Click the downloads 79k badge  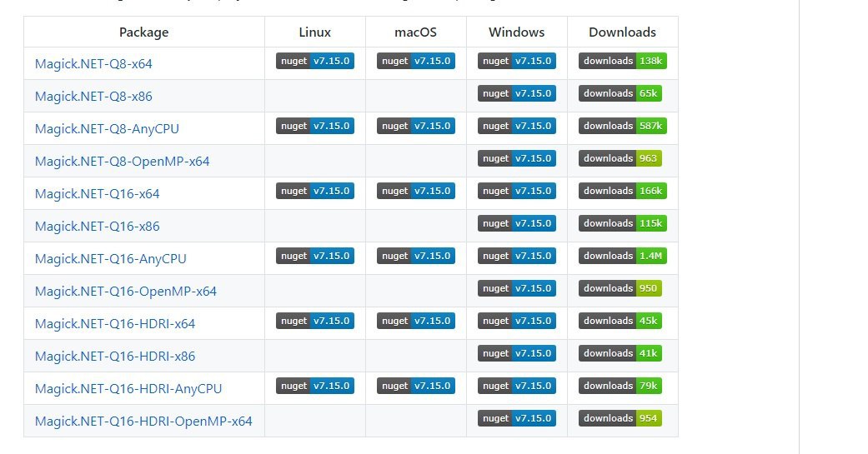pyautogui.click(x=620, y=386)
